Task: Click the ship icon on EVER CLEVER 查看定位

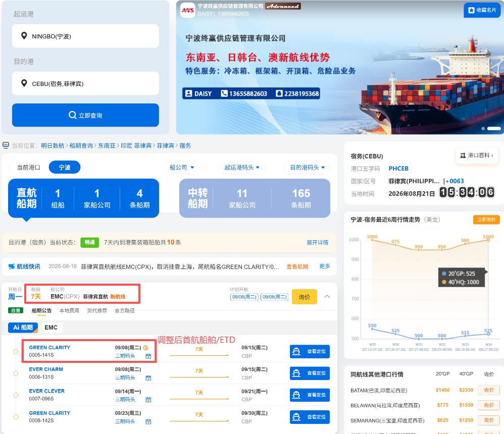Action: click(x=296, y=395)
